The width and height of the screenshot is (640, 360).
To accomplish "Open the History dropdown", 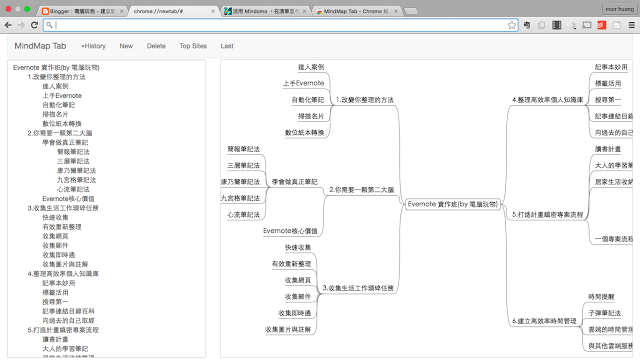I will [x=93, y=46].
